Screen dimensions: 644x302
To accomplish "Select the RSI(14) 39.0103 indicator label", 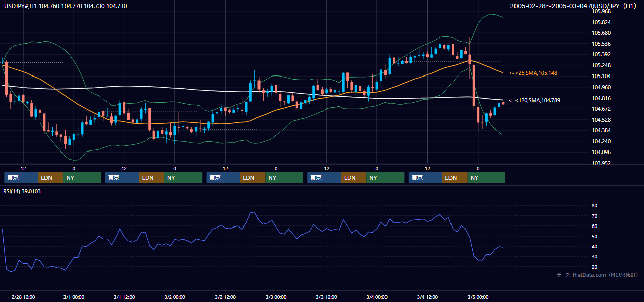I will (22, 191).
